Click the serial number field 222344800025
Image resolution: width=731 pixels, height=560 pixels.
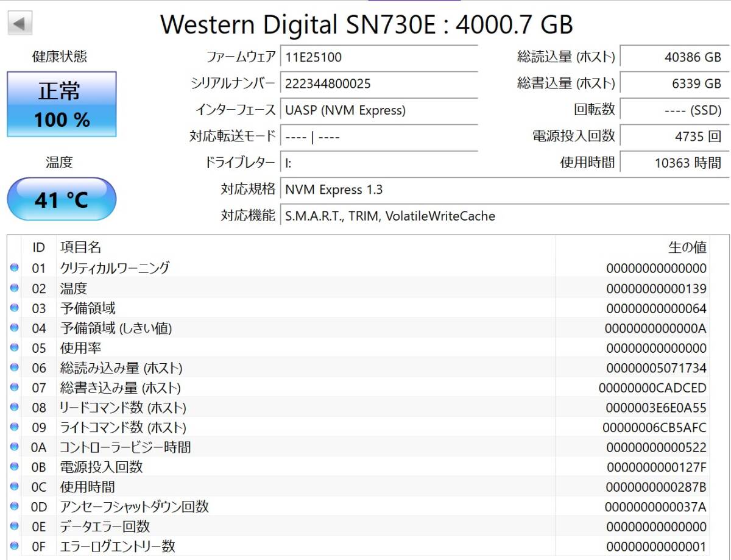point(379,83)
